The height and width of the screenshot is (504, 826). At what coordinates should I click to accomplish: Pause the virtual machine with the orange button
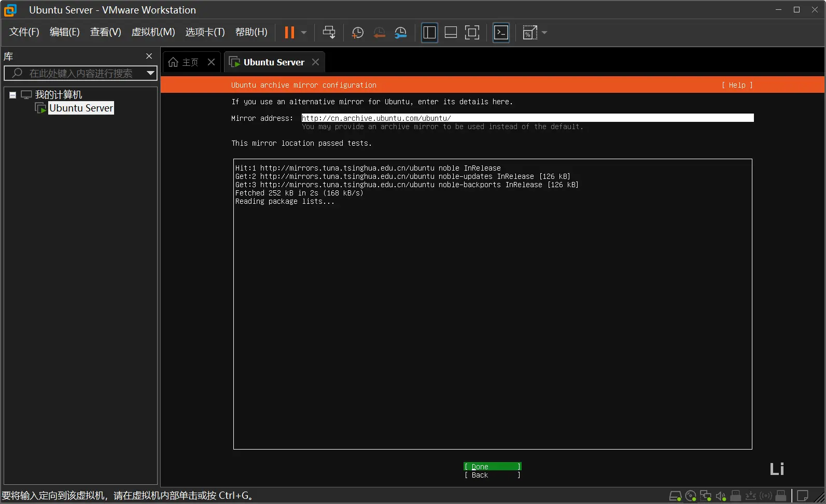coord(289,33)
